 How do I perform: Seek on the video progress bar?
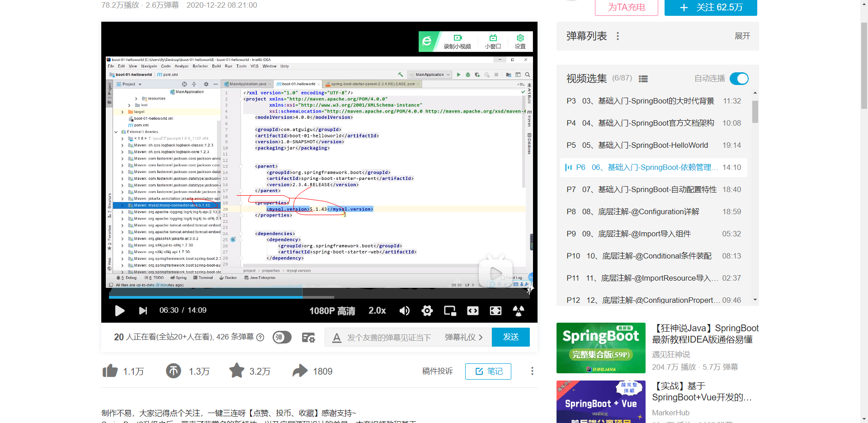pyautogui.click(x=319, y=297)
